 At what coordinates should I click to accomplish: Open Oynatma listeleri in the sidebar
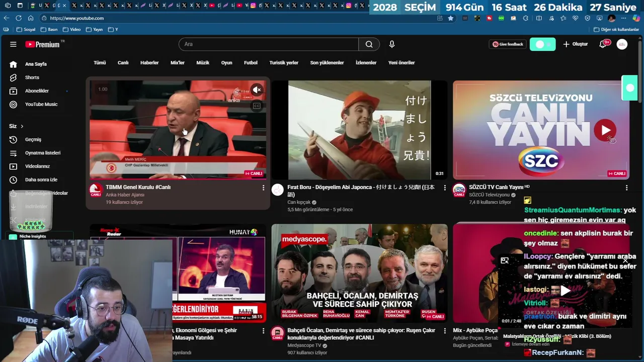pyautogui.click(x=43, y=153)
